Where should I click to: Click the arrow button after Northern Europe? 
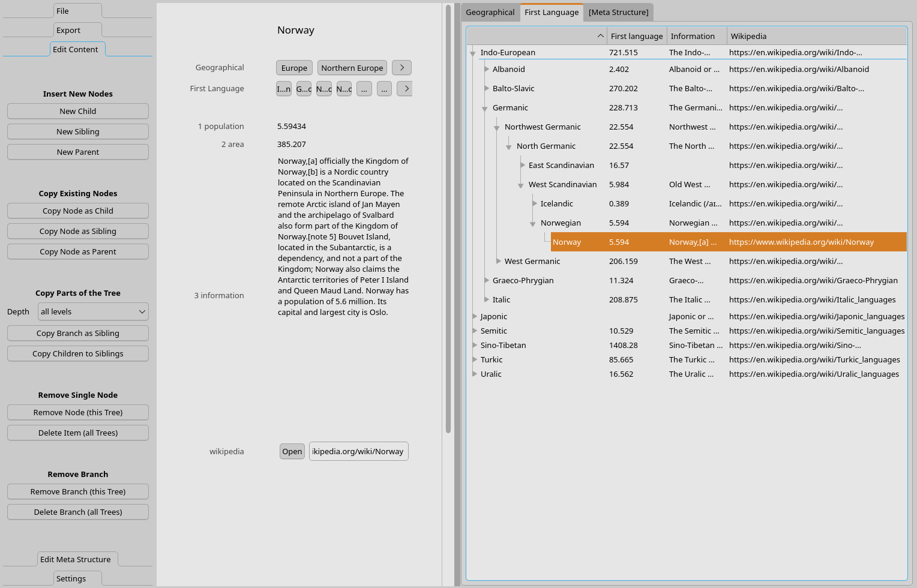[401, 68]
